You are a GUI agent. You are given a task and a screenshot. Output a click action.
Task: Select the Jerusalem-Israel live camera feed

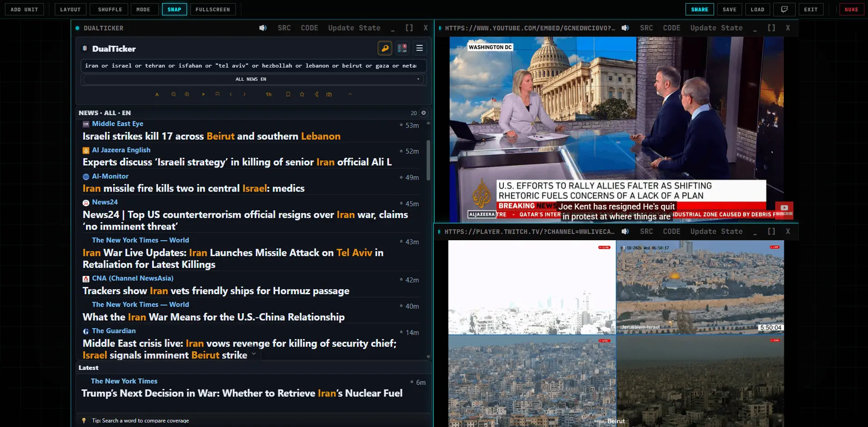700,287
